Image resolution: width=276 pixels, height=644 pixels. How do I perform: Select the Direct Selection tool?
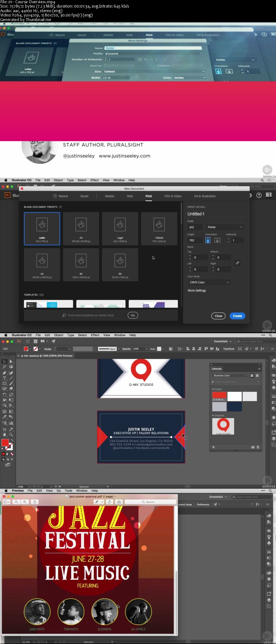click(11, 362)
